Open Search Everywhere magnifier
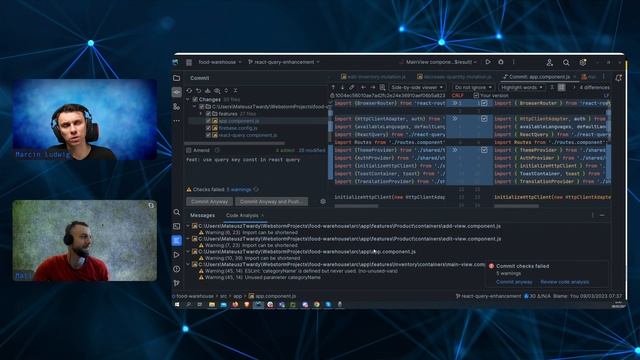The width and height of the screenshot is (640, 360). click(x=566, y=62)
